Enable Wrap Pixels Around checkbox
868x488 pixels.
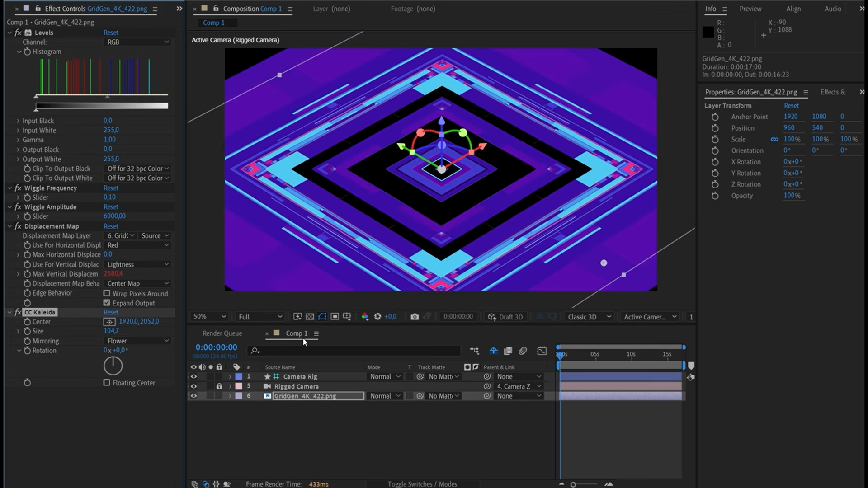pos(107,293)
